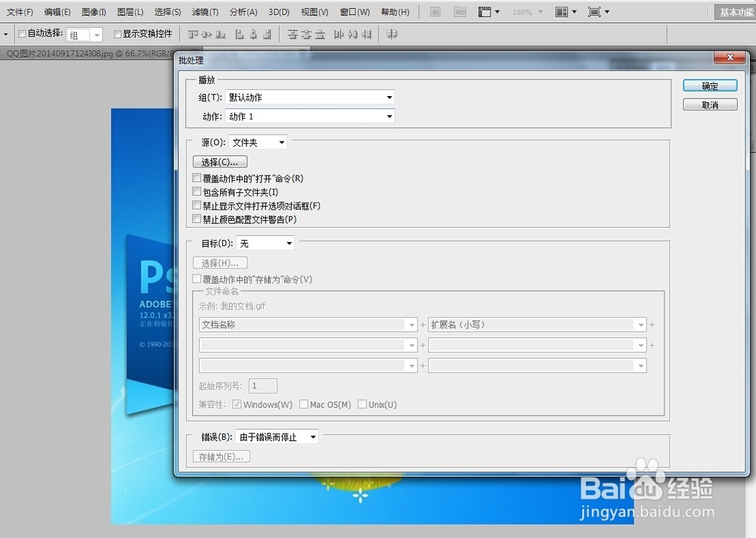
Task: Enable 覆盖动作中的"打开"命令 option
Action: tap(197, 178)
